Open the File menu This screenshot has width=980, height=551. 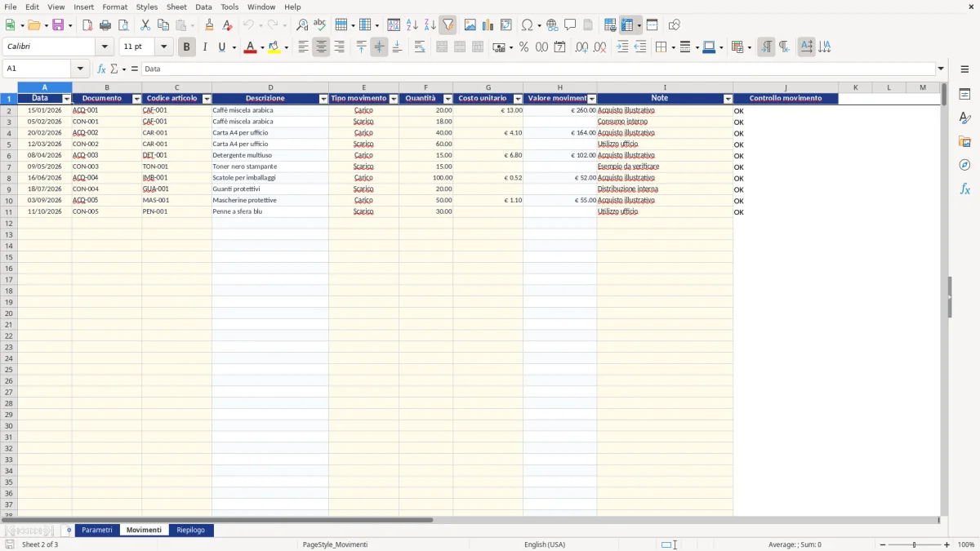11,7
